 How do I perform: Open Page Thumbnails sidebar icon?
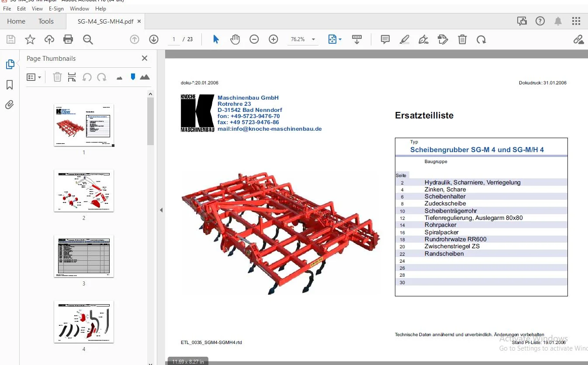coord(10,65)
